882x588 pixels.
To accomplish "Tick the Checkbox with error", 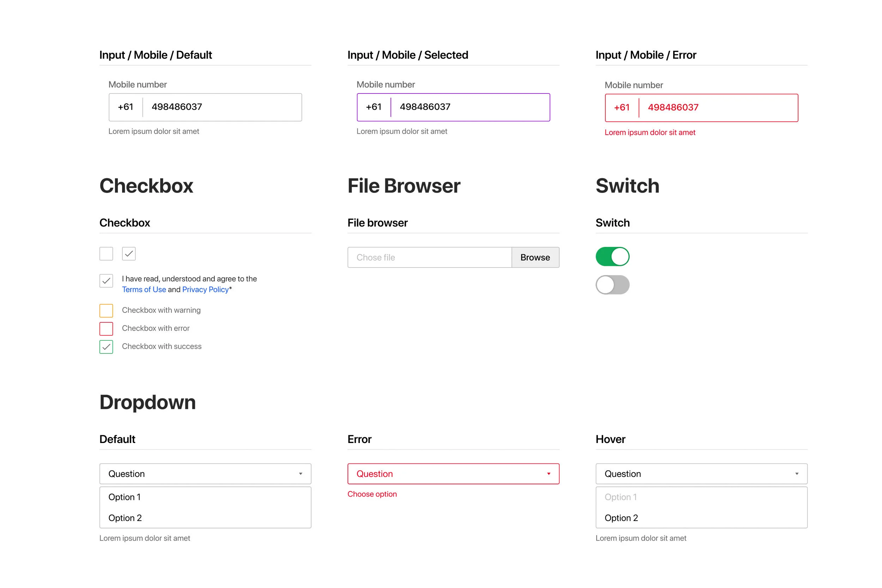I will tap(106, 328).
